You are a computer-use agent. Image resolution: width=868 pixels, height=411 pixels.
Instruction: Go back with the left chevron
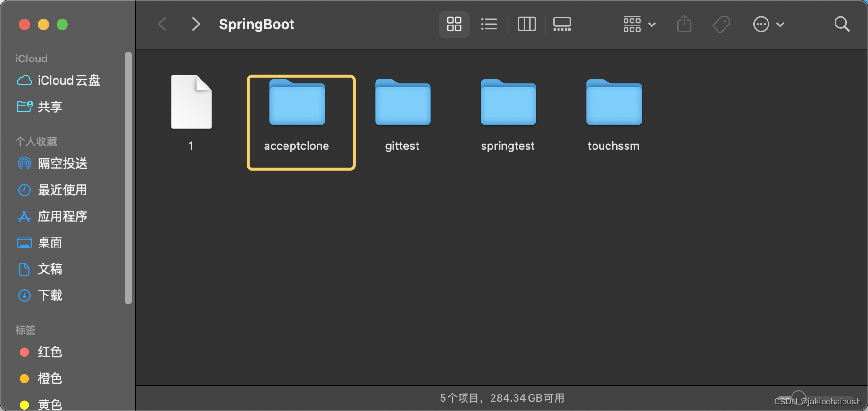(x=162, y=24)
